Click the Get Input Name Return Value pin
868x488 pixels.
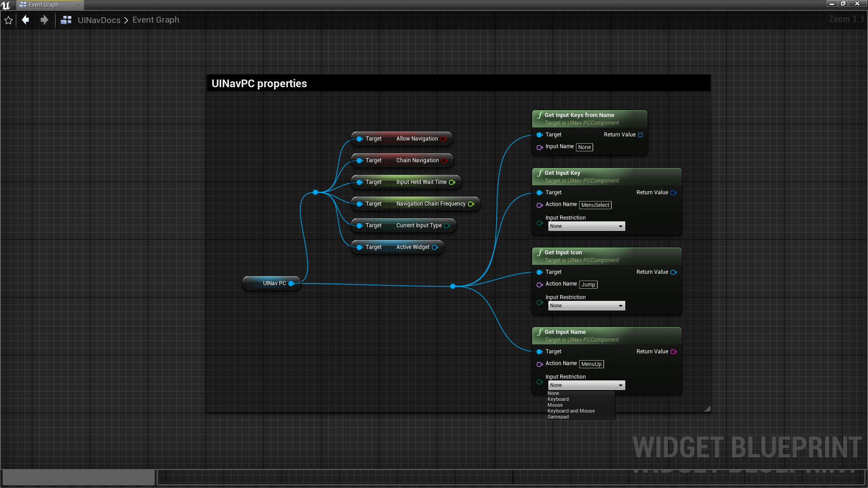pyautogui.click(x=673, y=352)
